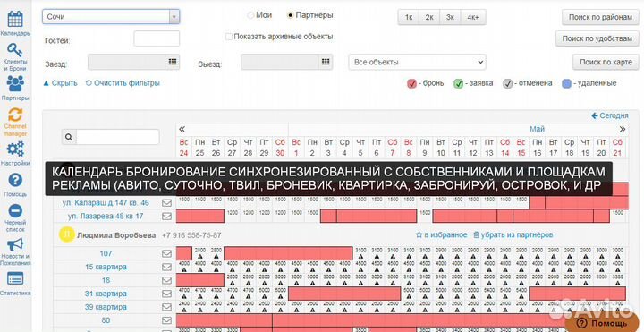Click the Заезд date field
644x332 pixels.
point(127,62)
